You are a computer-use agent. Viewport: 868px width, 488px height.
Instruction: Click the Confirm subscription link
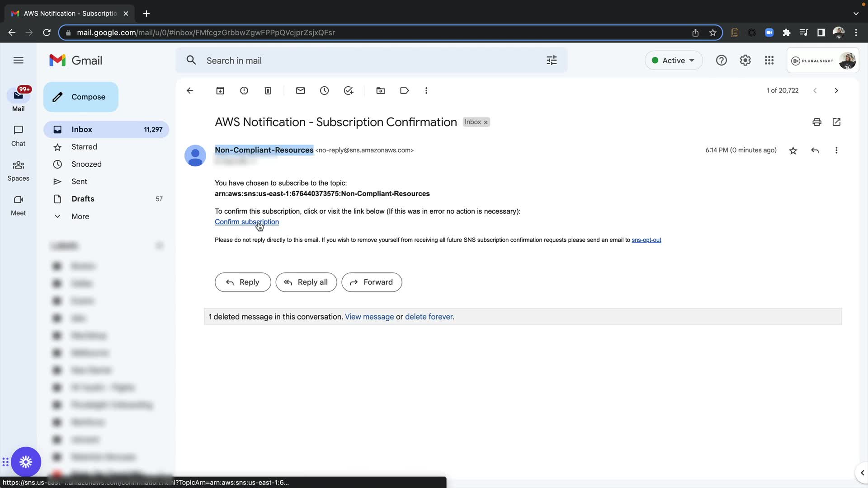pos(246,222)
